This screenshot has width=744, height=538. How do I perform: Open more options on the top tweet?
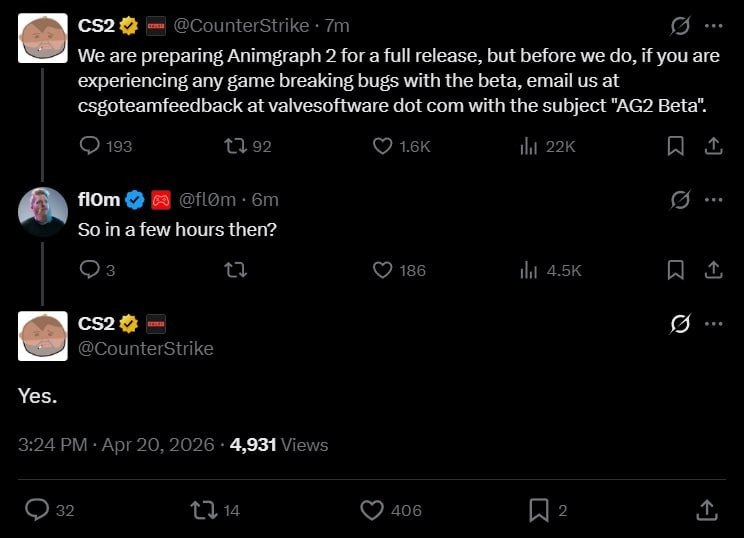coord(713,25)
